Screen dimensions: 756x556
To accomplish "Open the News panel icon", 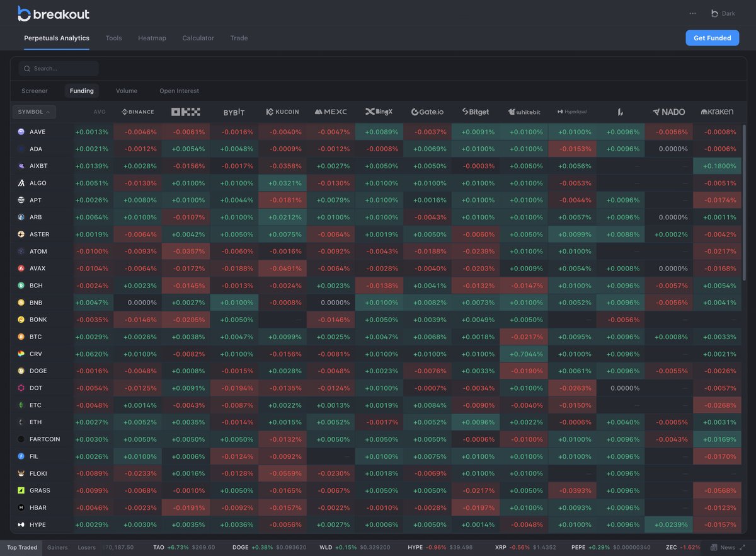I will (x=713, y=547).
